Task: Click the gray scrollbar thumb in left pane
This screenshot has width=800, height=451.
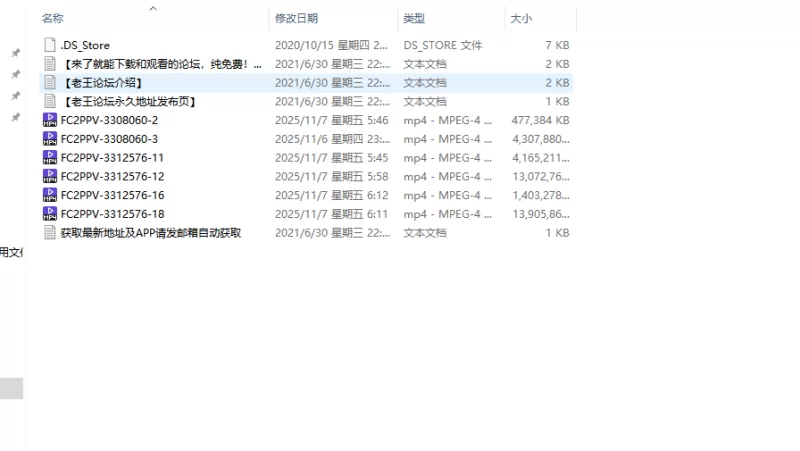Action: [11, 388]
